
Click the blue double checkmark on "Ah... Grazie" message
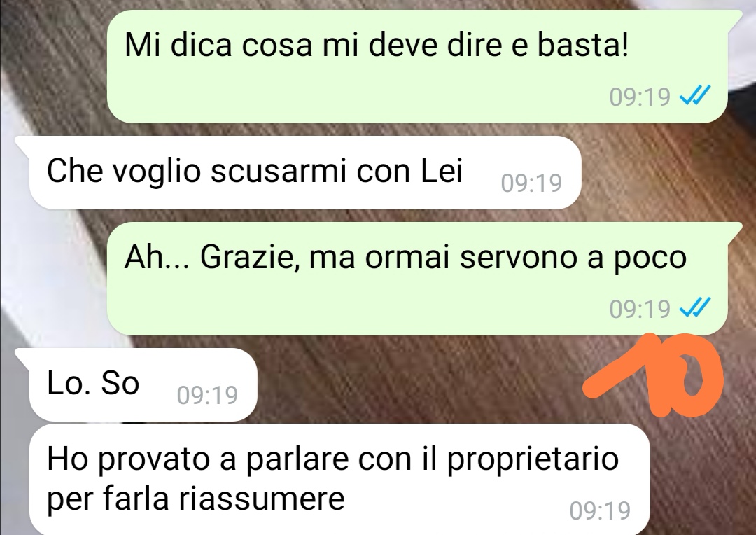[695, 307]
